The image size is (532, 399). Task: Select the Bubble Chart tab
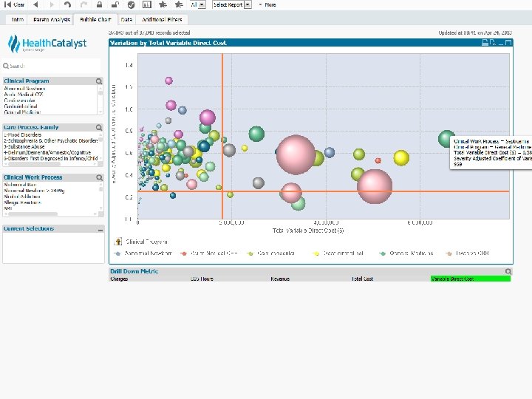pyautogui.click(x=95, y=20)
